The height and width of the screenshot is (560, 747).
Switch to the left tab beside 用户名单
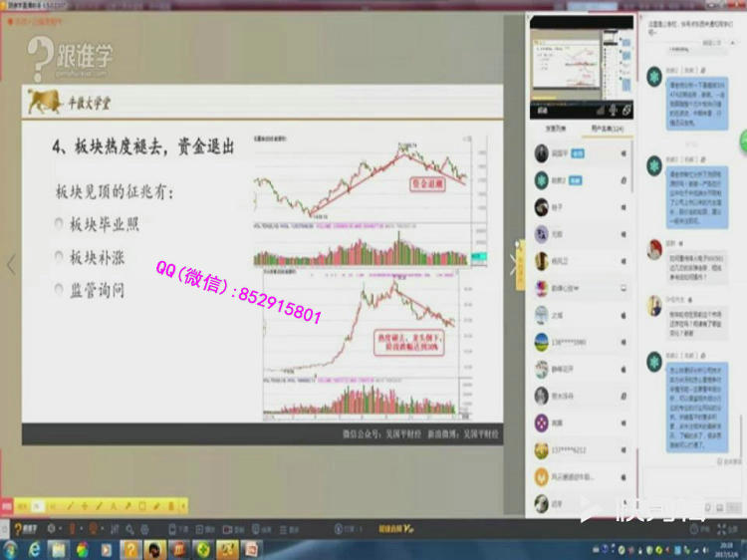(556, 129)
